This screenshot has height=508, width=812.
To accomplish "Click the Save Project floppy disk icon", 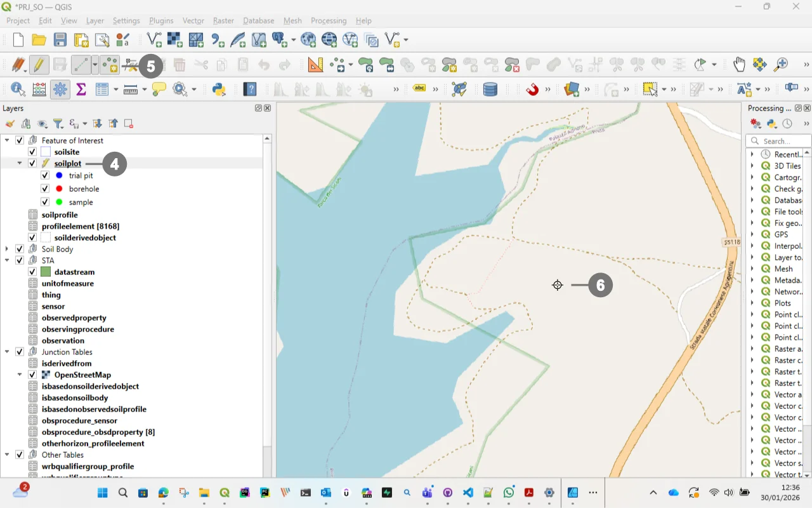I will coord(60,40).
